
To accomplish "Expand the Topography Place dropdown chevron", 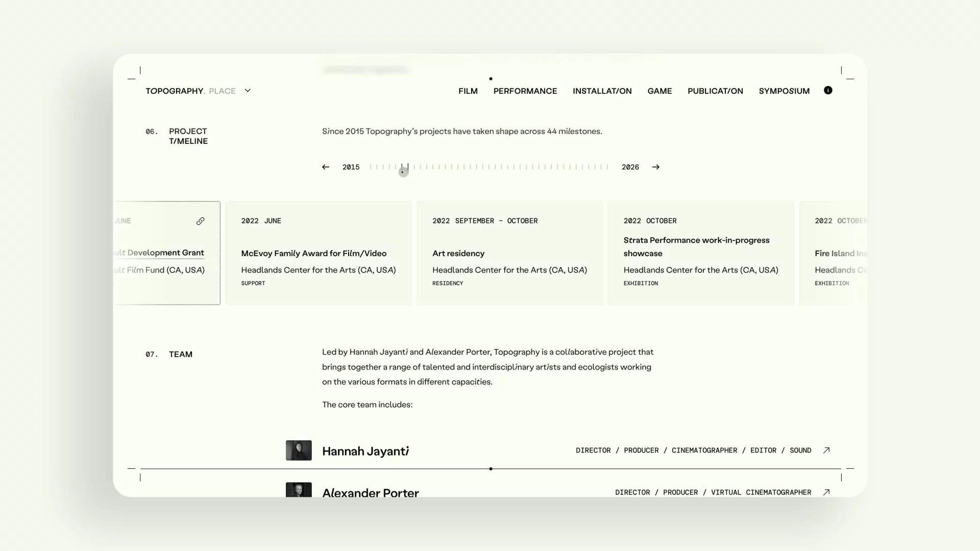I will pyautogui.click(x=248, y=91).
